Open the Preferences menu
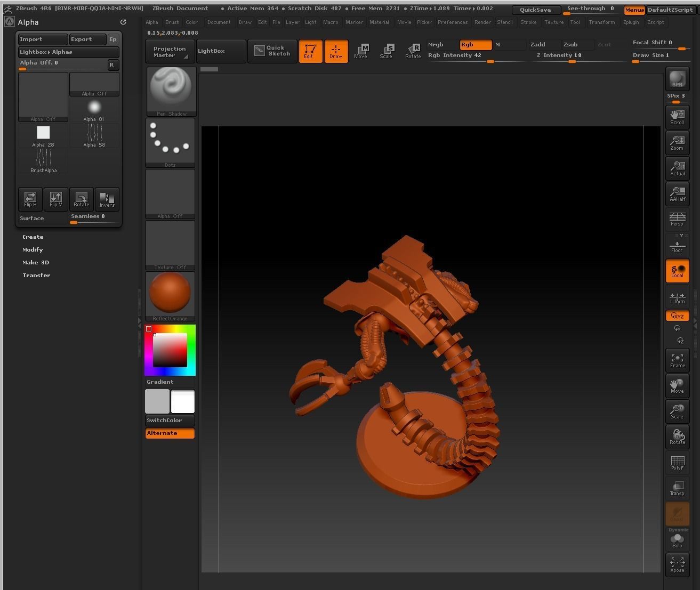Image resolution: width=700 pixels, height=590 pixels. pos(453,22)
